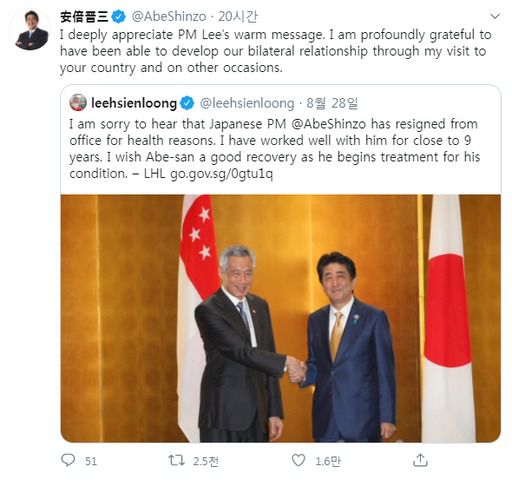This screenshot has height=486, width=512.
Task: Open the @AbeShinzo handle link
Action: click(x=169, y=17)
